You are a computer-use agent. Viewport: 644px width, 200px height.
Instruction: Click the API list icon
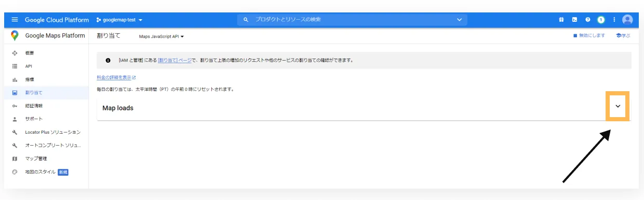point(15,66)
